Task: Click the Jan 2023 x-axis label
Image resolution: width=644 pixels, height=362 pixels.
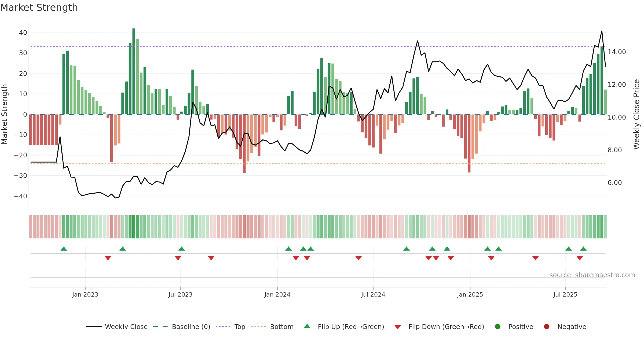Action: (x=85, y=295)
